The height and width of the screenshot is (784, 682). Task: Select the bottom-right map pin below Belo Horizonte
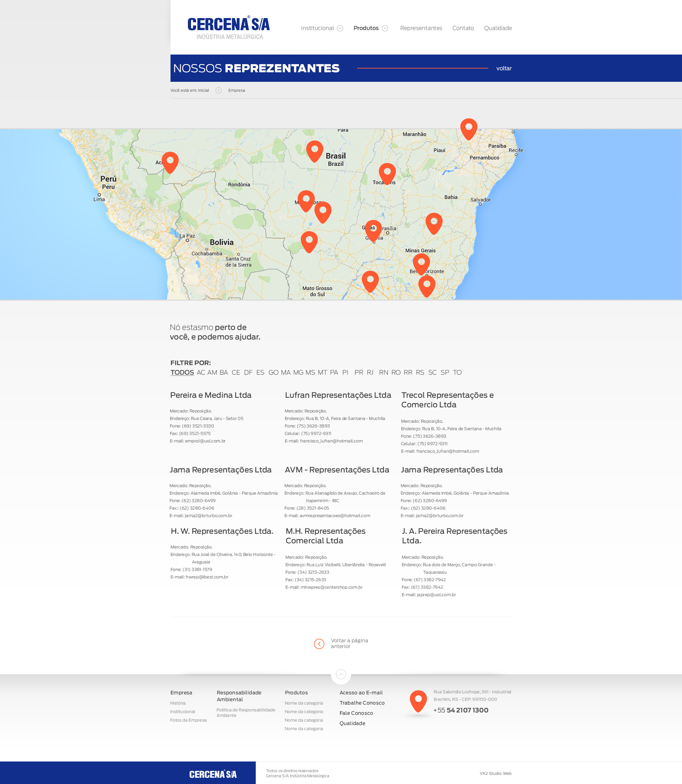pyautogui.click(x=427, y=286)
